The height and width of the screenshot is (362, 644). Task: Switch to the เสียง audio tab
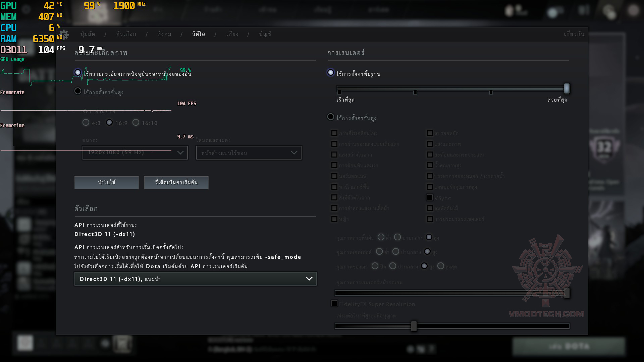click(232, 34)
